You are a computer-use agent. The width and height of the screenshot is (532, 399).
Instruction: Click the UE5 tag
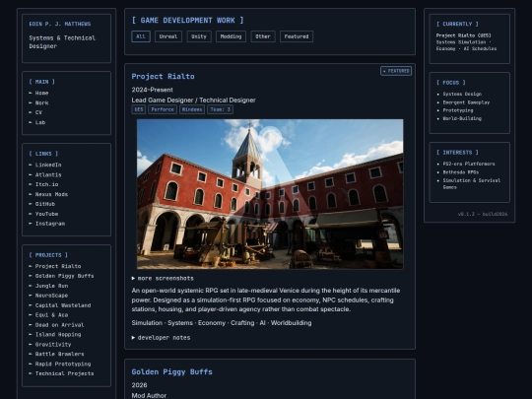(x=139, y=109)
